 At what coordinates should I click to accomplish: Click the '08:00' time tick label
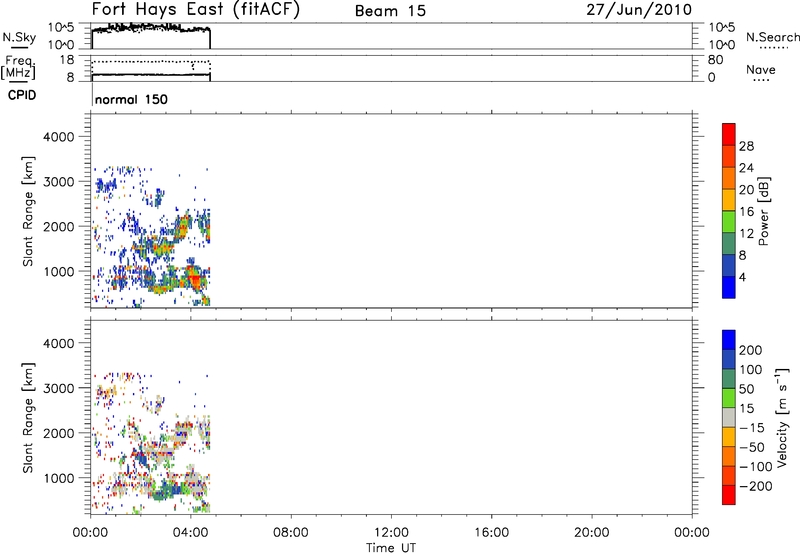291,533
